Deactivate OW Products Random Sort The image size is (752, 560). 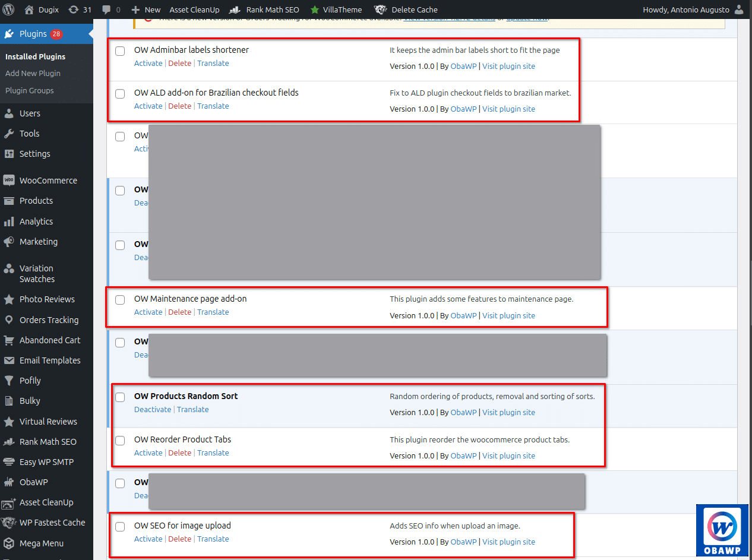click(153, 410)
